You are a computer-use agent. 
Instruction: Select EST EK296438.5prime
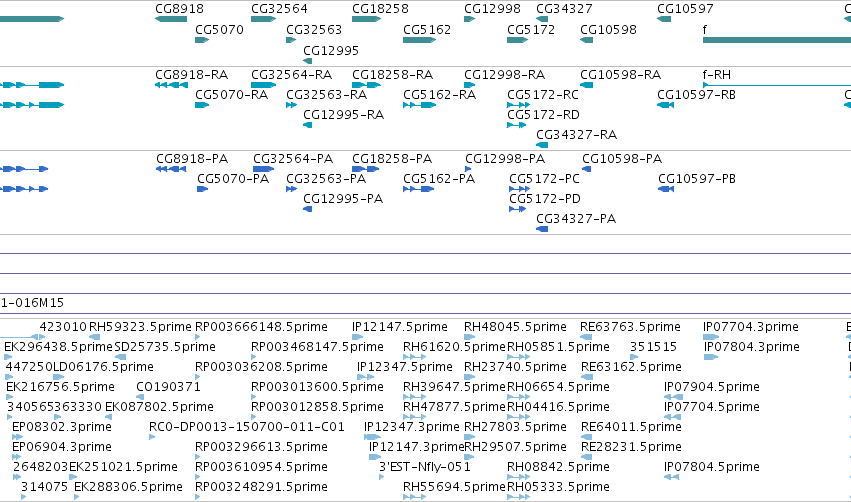click(x=58, y=347)
